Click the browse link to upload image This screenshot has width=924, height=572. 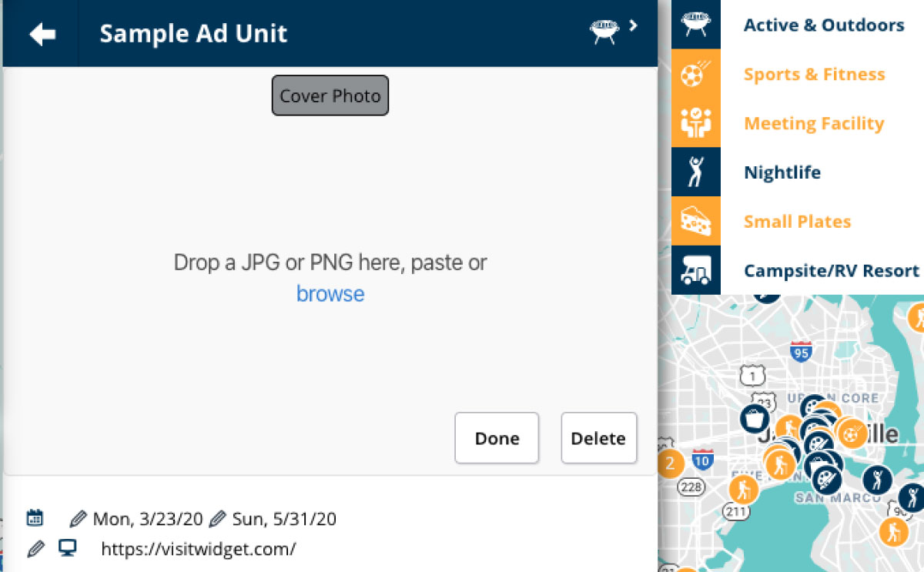point(330,293)
